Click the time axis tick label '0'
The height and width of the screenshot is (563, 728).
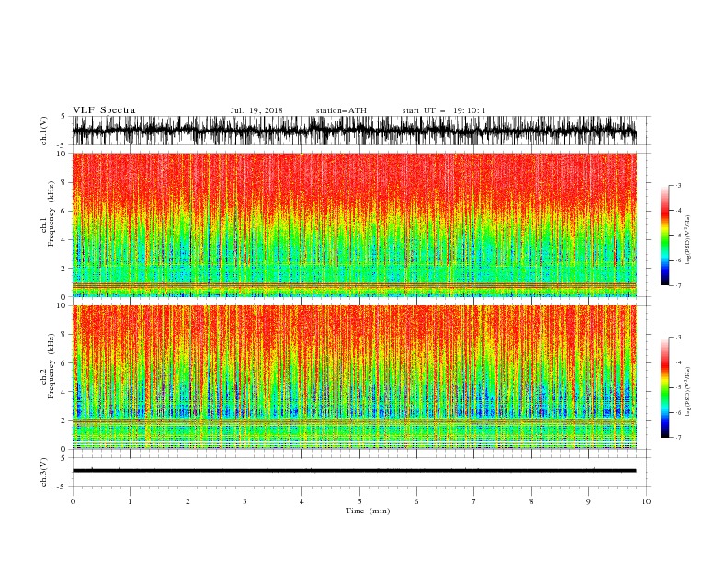point(73,501)
